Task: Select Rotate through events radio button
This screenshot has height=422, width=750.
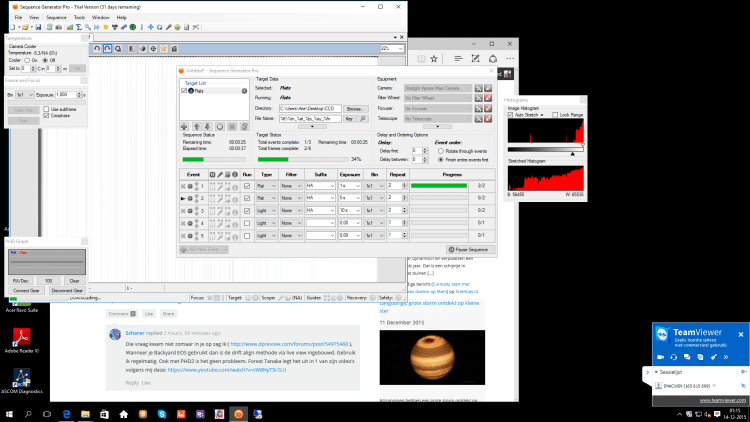Action: 441,151
